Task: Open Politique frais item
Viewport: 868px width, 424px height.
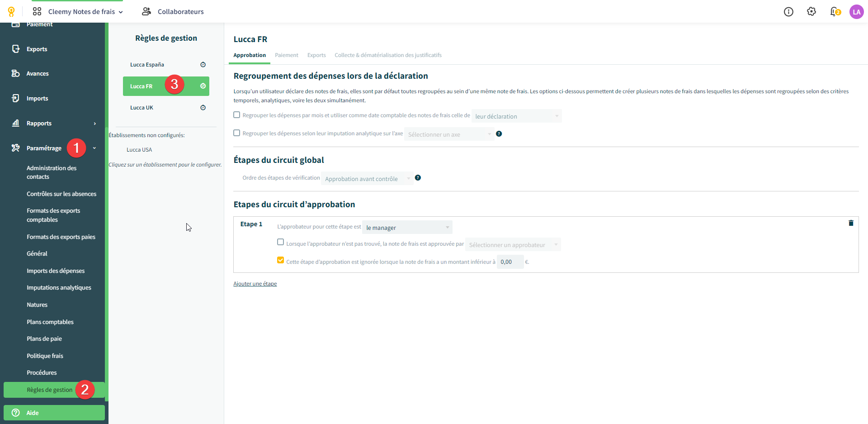Action: tap(45, 356)
